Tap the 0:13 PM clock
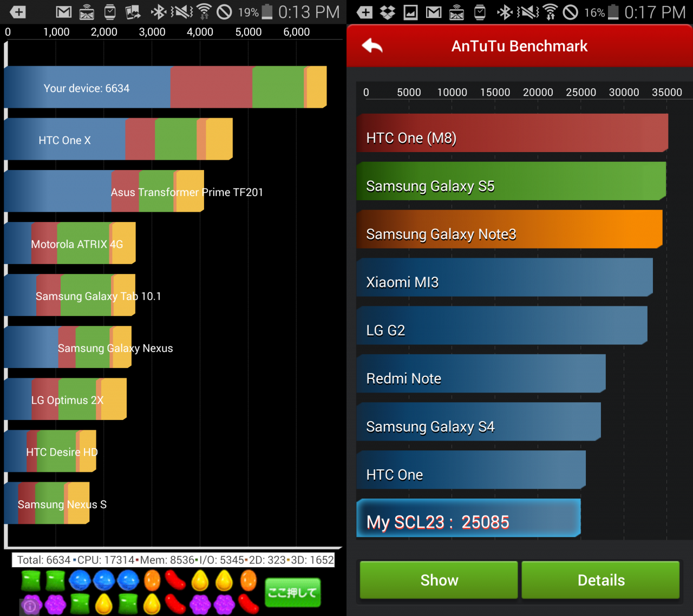This screenshot has height=616, width=693. 309,12
